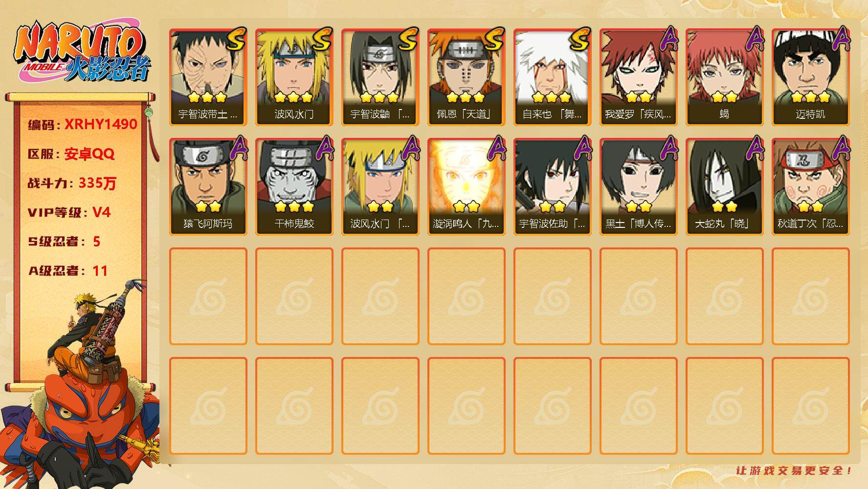Select the 大蛇丸「晓」 ninja card
Image resolution: width=868 pixels, height=489 pixels.
coord(724,186)
